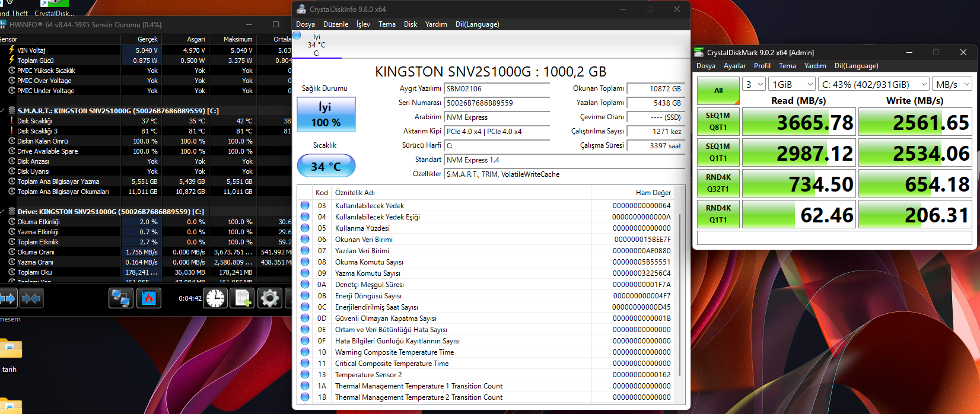Click the clock icon beside PMIC Over Voltage
This screenshot has width=980, height=414.
tap(11, 80)
